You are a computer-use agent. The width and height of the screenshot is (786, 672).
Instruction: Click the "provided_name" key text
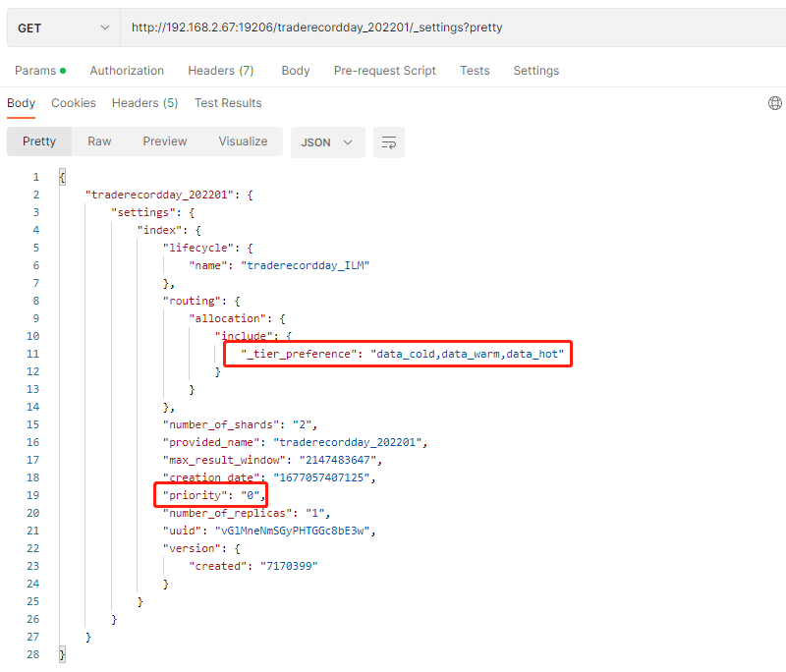(x=211, y=442)
